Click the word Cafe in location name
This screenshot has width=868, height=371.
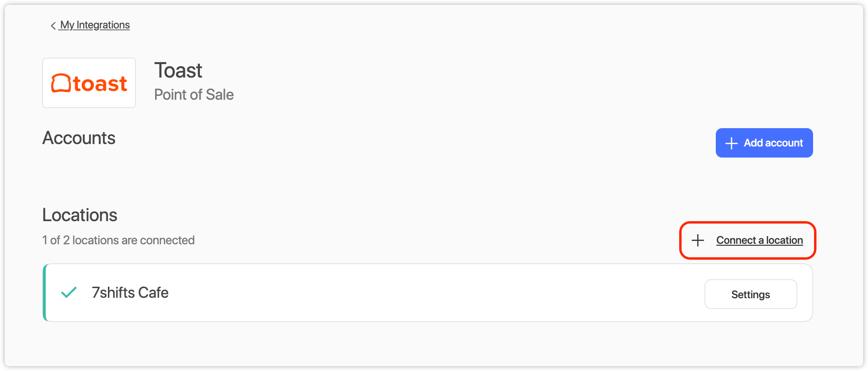tap(153, 293)
